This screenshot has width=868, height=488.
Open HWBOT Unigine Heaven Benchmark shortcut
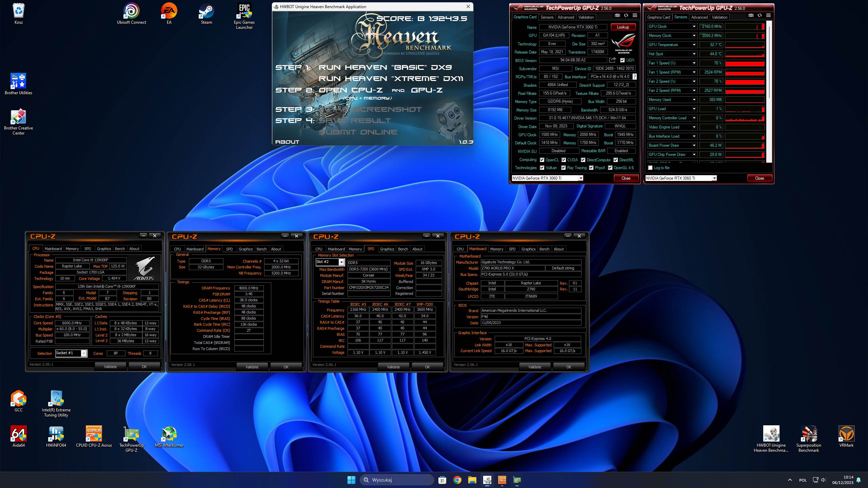click(771, 439)
